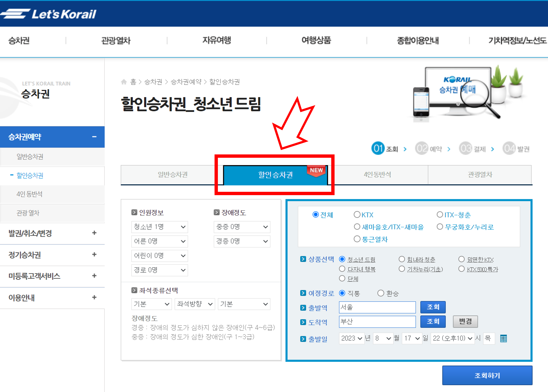This screenshot has width=548, height=392.
Task: Click the home icon in breadcrumb
Action: 124,82
